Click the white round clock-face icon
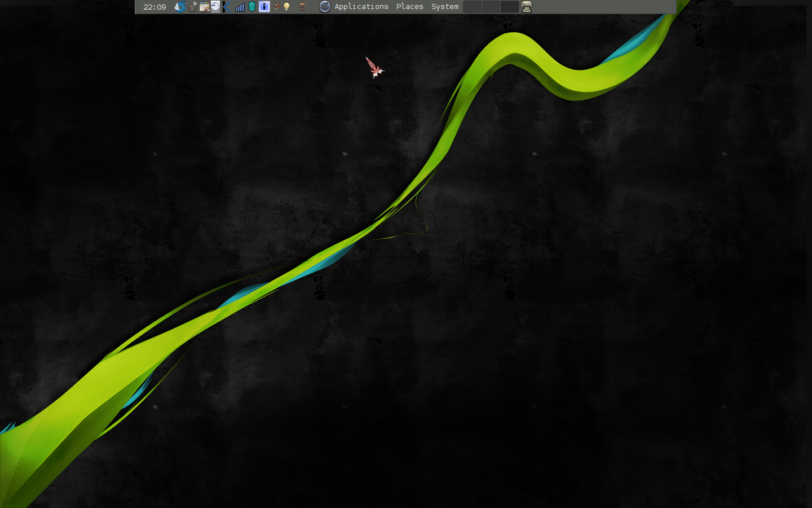Screen dimensions: 812x508 pos(215,7)
